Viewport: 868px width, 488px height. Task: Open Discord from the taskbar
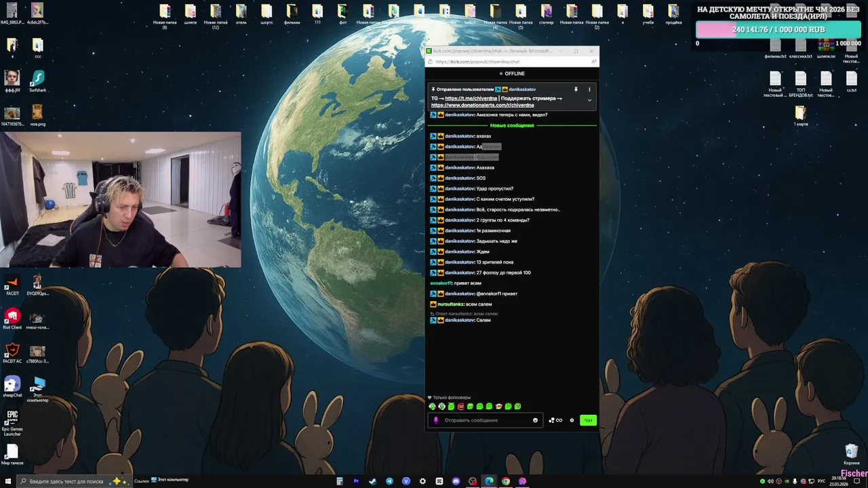456,481
